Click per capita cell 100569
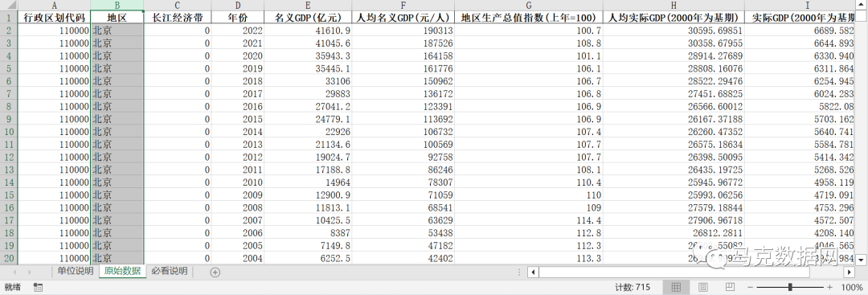The image size is (868, 295). [x=403, y=145]
